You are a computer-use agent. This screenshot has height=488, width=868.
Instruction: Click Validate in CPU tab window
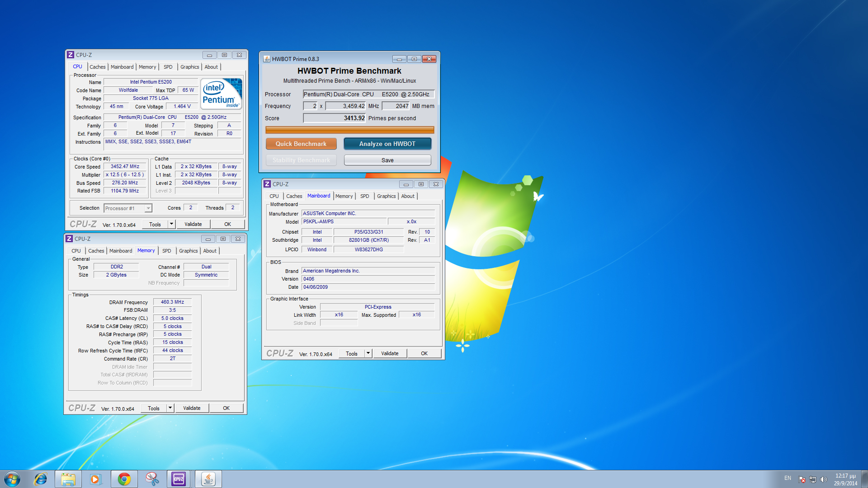(x=193, y=224)
